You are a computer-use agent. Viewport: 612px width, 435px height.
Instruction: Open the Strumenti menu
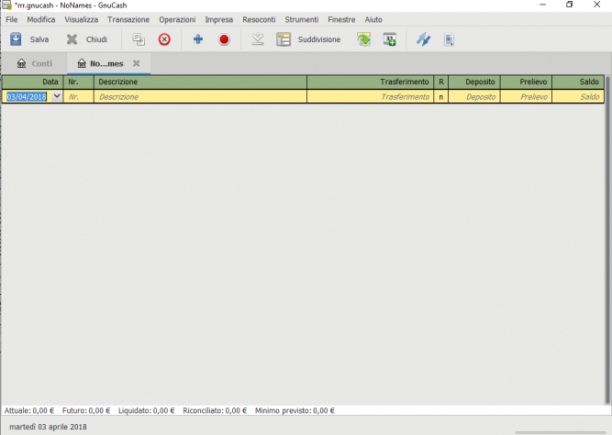click(301, 20)
